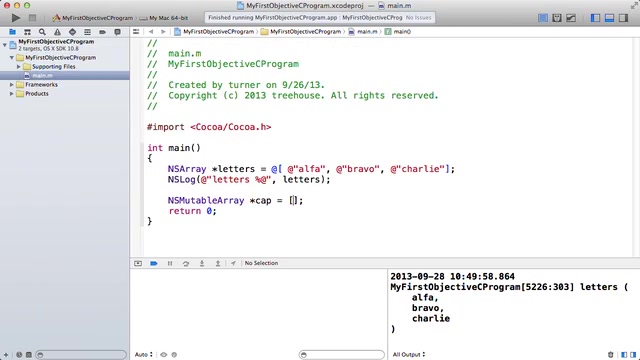Open the Auto variables view dropdown
The image size is (640, 360).
point(144,354)
